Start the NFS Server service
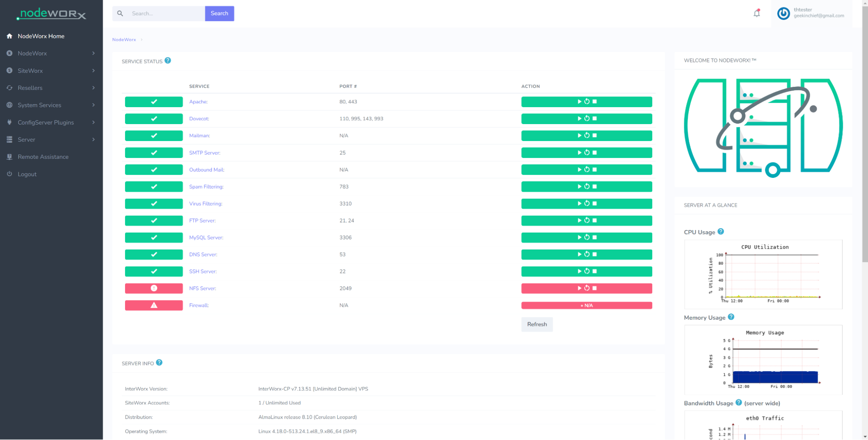868x440 pixels. coord(579,288)
